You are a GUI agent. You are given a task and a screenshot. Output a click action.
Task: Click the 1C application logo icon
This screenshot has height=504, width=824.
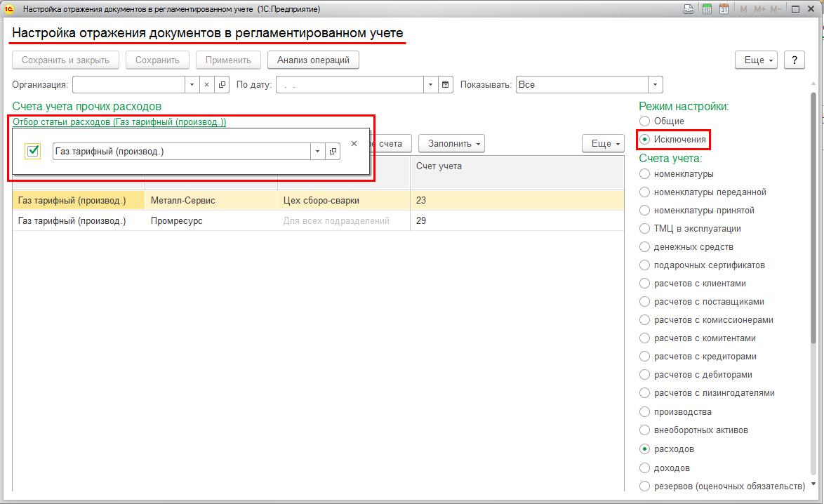9,9
